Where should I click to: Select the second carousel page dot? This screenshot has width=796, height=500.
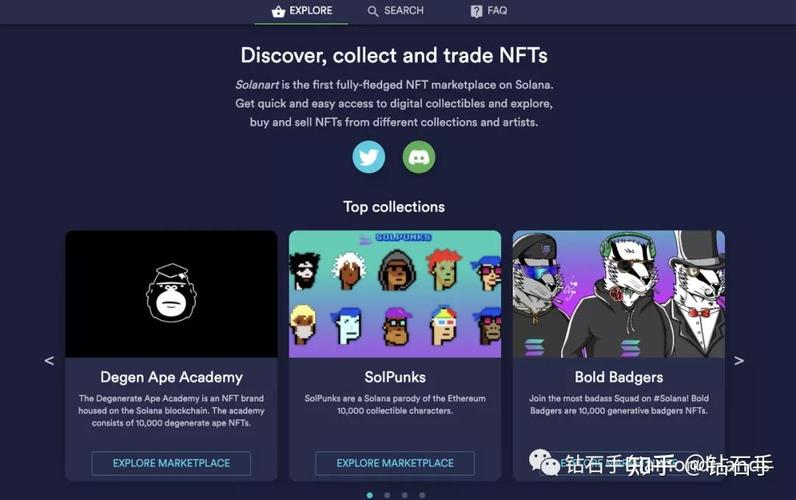click(387, 495)
